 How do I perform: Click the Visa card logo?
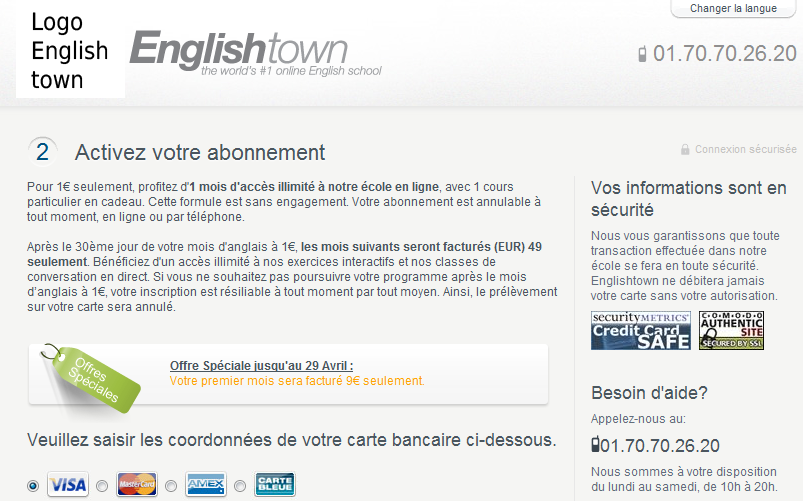point(68,484)
